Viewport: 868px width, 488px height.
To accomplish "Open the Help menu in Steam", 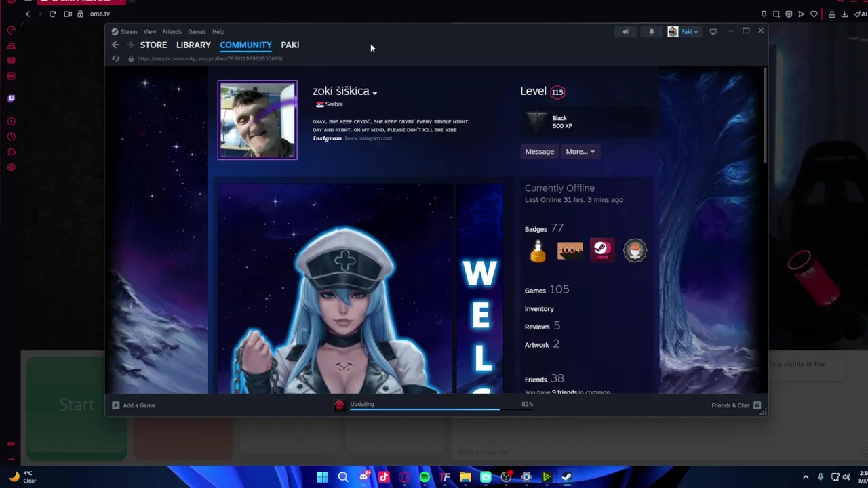I will click(x=218, y=31).
